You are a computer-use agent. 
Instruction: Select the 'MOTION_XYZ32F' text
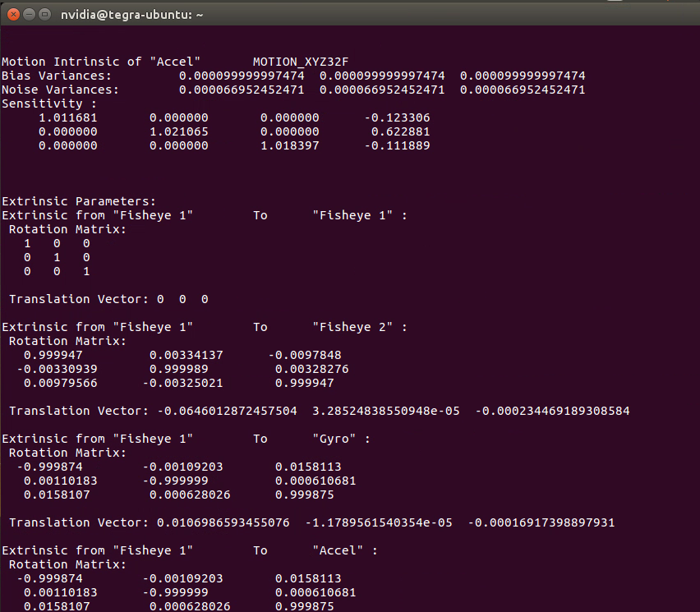click(x=301, y=62)
